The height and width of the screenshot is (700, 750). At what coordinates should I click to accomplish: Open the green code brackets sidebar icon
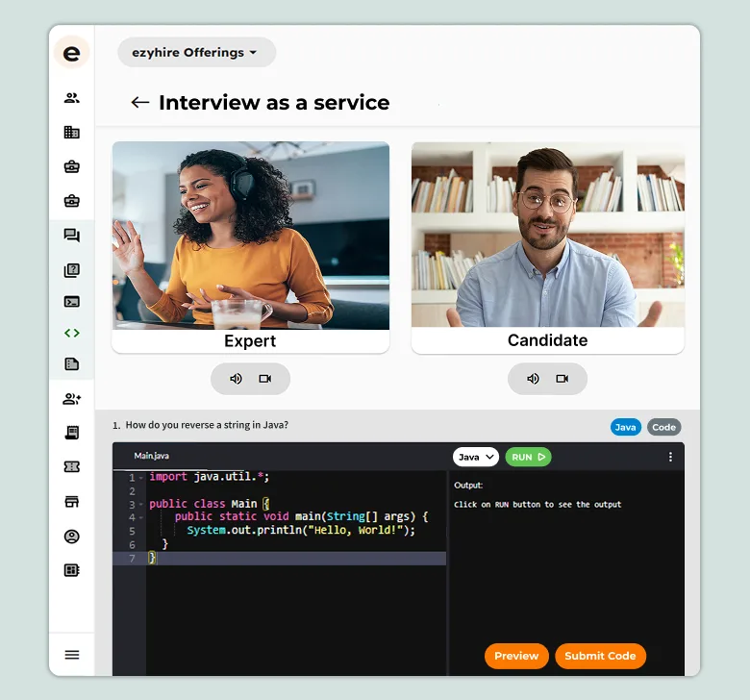tap(71, 334)
